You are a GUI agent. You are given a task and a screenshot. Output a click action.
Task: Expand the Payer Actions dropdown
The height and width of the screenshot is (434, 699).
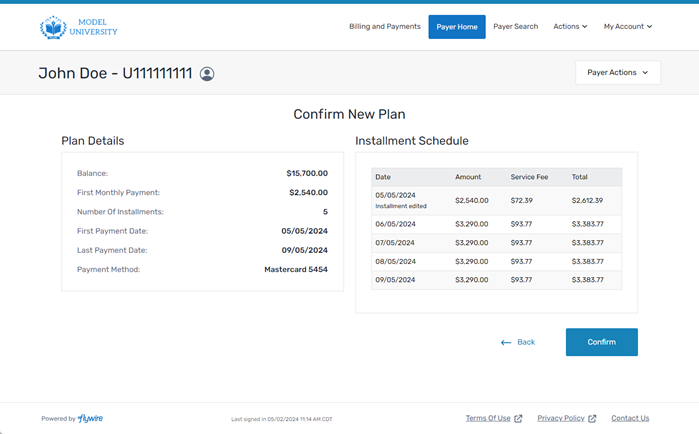pyautogui.click(x=617, y=73)
